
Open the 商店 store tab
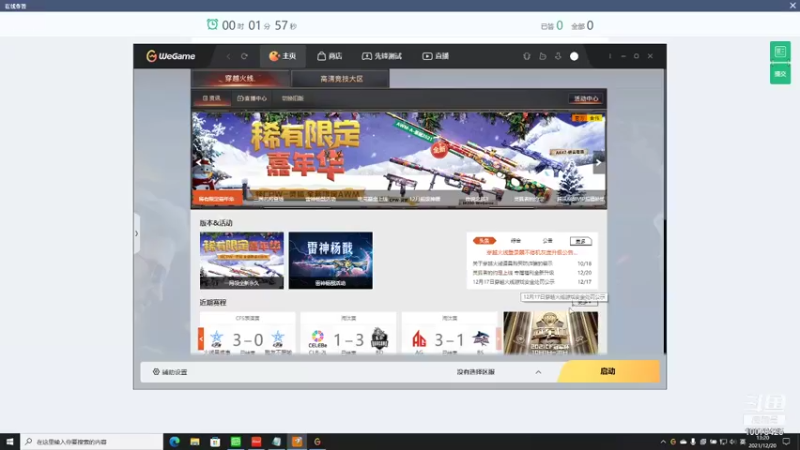pyautogui.click(x=330, y=56)
